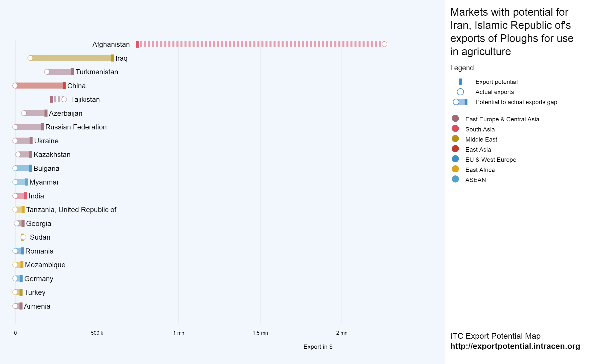Image resolution: width=597 pixels, height=364 pixels.
Task: Click the Actual exports legend circle
Action: pyautogui.click(x=460, y=92)
